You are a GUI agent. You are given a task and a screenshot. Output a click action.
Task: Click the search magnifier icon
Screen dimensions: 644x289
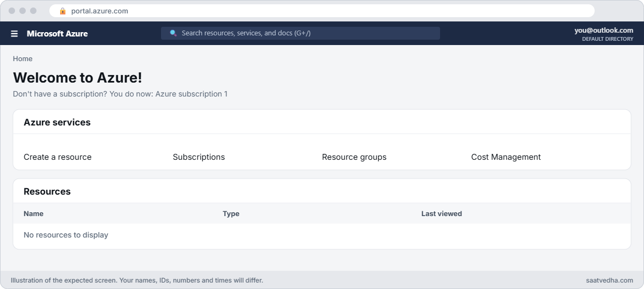click(x=173, y=33)
